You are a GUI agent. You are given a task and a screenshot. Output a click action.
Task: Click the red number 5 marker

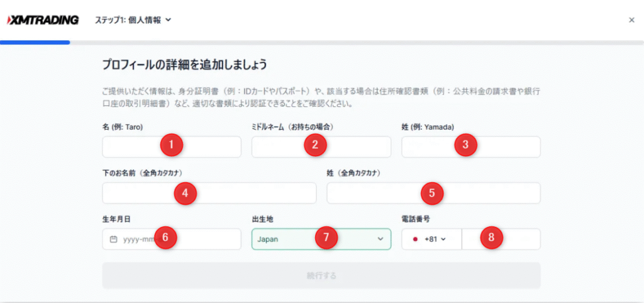point(432,193)
